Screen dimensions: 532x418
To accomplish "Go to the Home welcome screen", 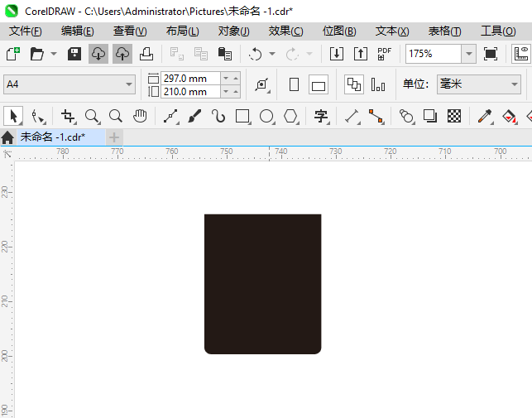I will (x=7, y=138).
